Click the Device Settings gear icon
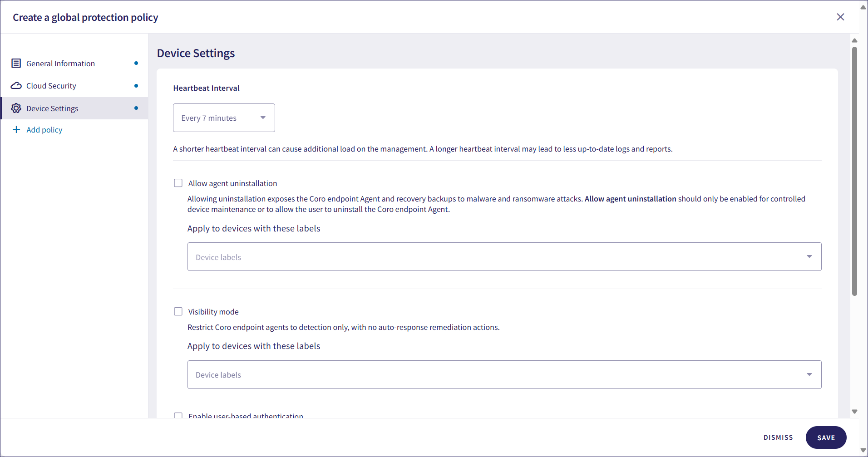Screen dimensions: 868x457 [16, 108]
